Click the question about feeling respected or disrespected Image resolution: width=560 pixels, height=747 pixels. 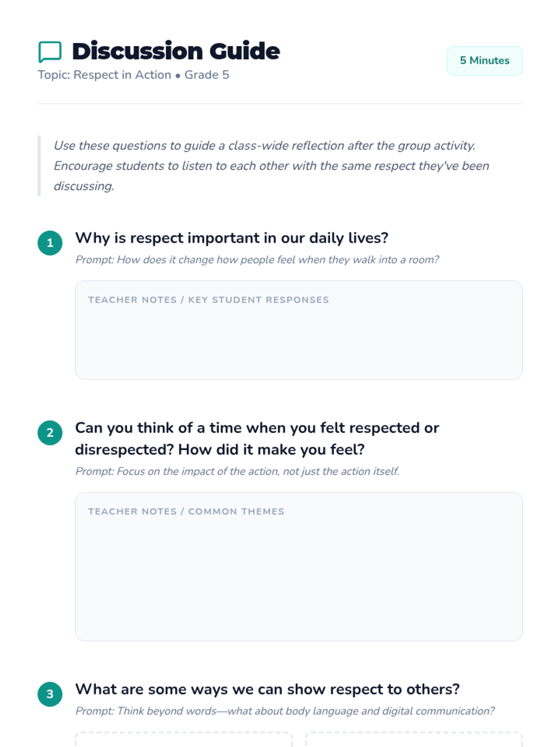pyautogui.click(x=257, y=439)
